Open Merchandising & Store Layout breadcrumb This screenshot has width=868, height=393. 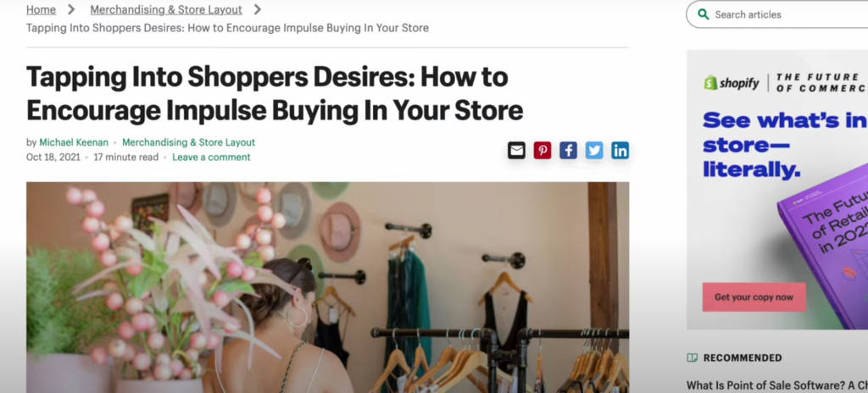[x=166, y=9]
